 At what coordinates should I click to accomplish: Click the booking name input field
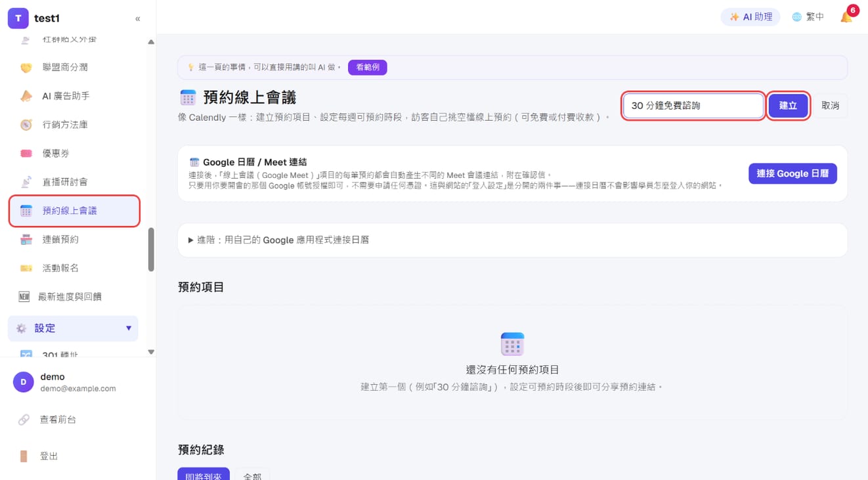693,106
